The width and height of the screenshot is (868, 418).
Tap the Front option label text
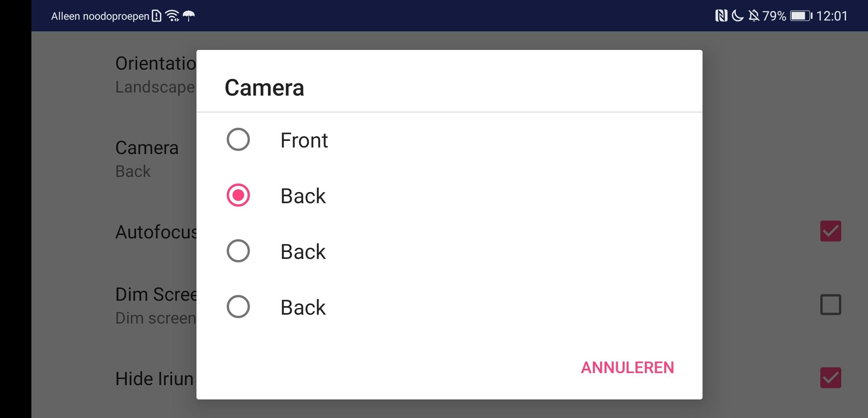pos(304,140)
